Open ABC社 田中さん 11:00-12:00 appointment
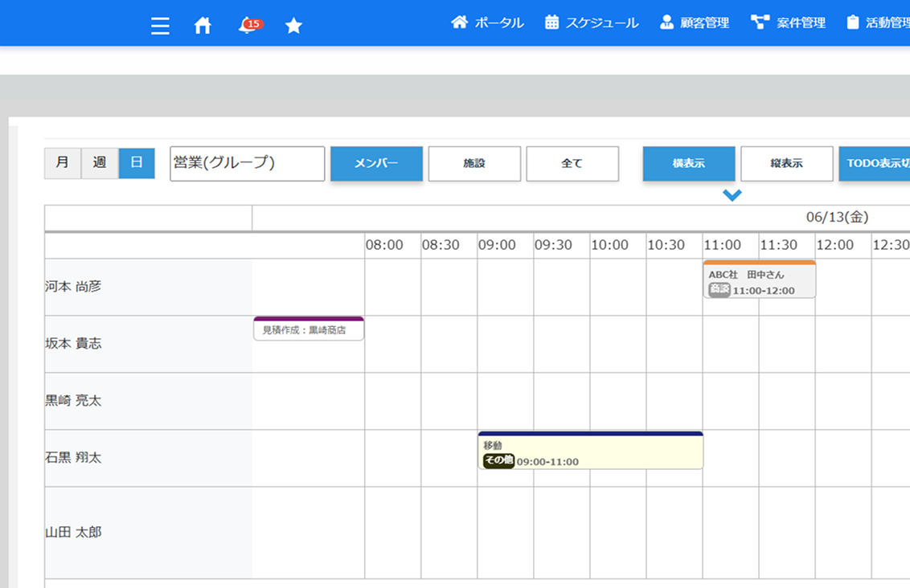Screen dimensions: 910x588 (759, 280)
